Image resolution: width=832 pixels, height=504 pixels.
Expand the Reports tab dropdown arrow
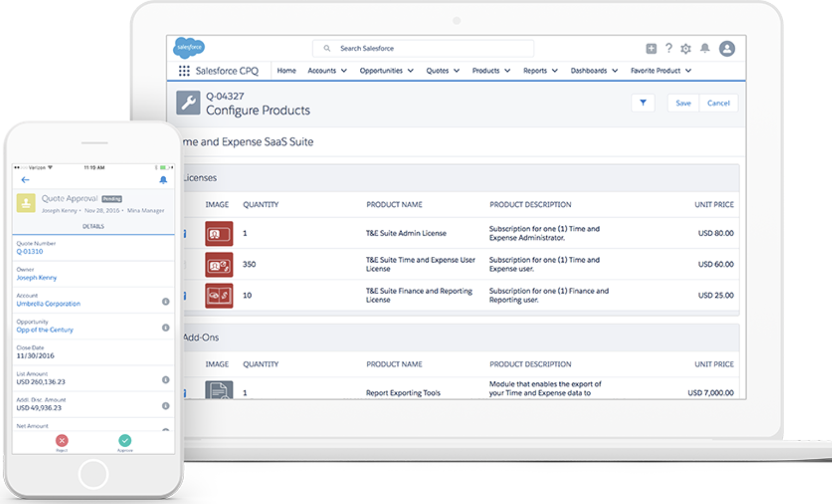click(x=555, y=71)
